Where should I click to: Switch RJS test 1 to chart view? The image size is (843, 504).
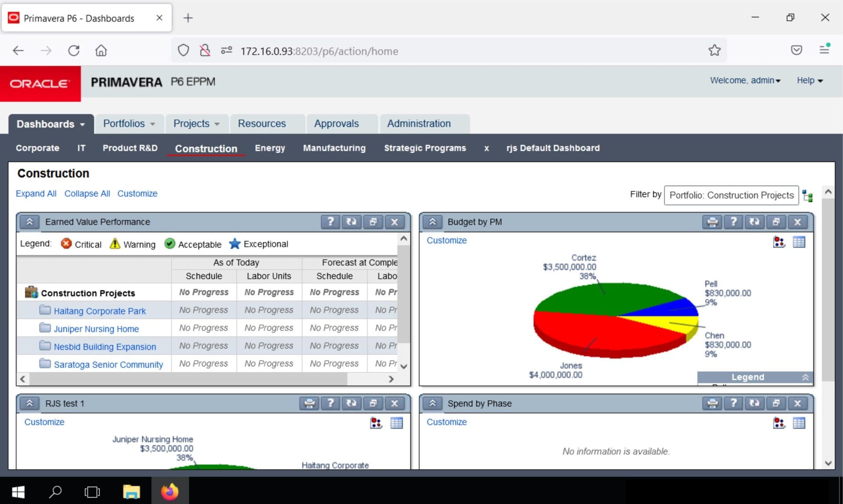pos(376,423)
